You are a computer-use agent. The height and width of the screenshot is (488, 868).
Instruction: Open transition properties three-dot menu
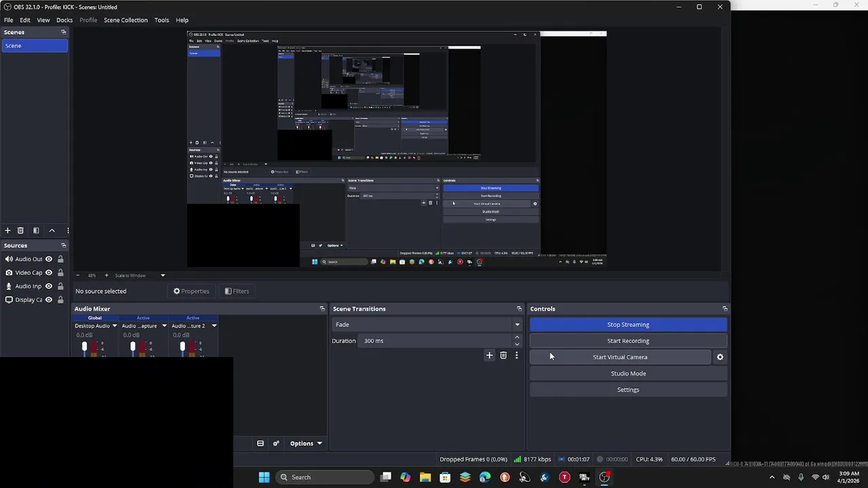pos(517,355)
